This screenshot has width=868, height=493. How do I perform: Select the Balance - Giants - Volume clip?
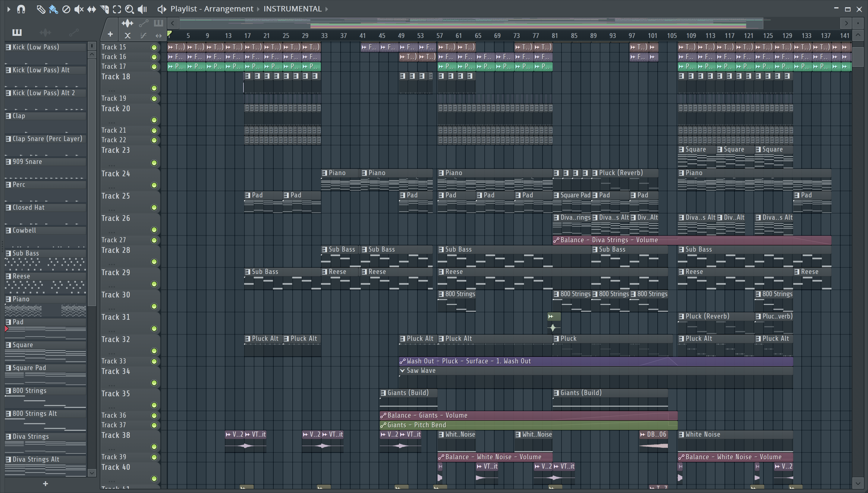point(528,416)
